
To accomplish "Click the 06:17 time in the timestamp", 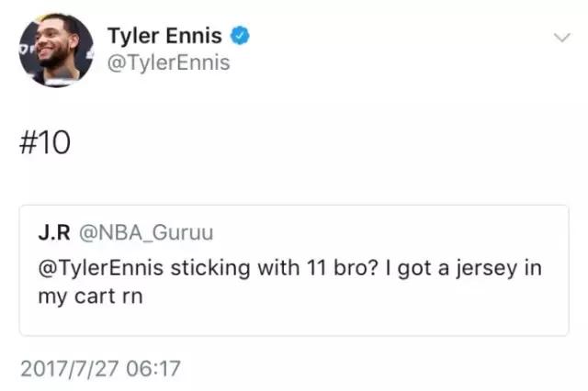I will tap(157, 369).
